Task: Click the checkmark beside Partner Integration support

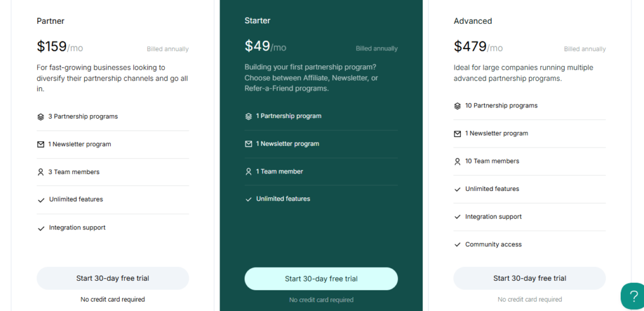Action: click(x=41, y=228)
